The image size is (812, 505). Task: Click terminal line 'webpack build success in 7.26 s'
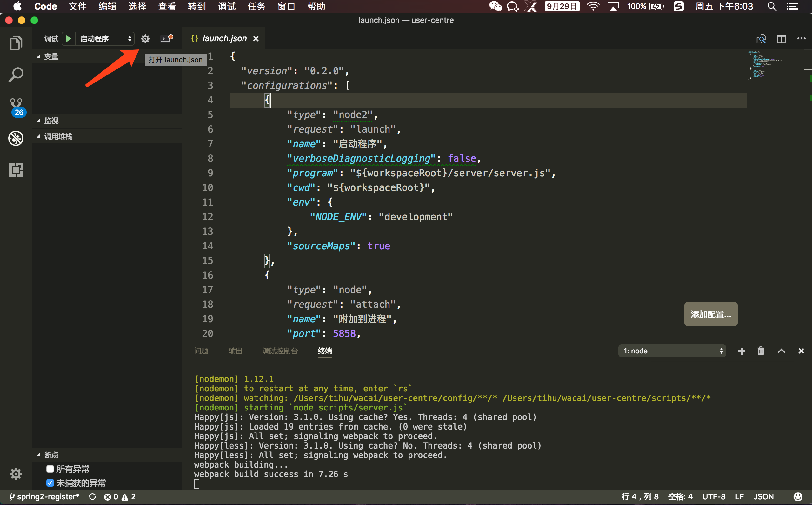pyautogui.click(x=271, y=474)
